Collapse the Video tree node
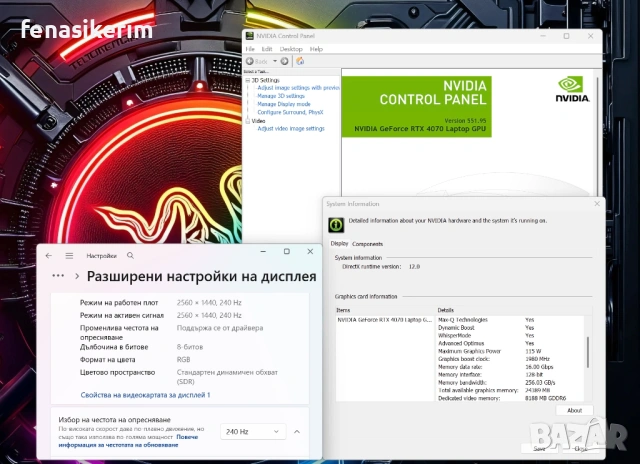640x464 pixels. pos(247,121)
